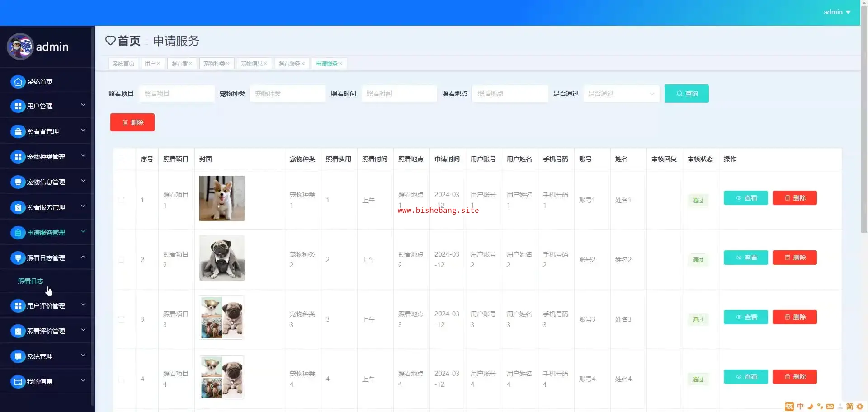Close the 宠物信息 tab with its X
The image size is (868, 412).
[x=265, y=64]
